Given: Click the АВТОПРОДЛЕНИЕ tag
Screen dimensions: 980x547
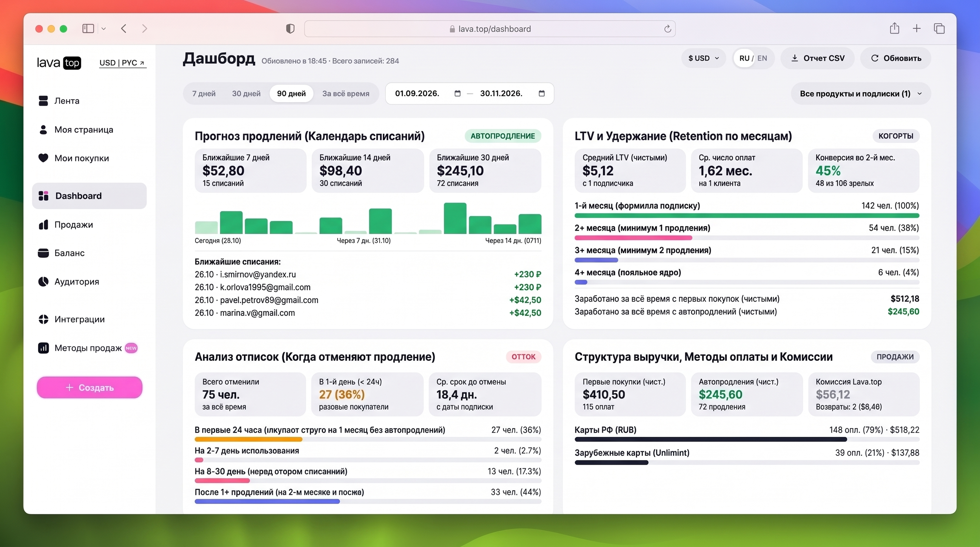Looking at the screenshot, I should (x=502, y=136).
